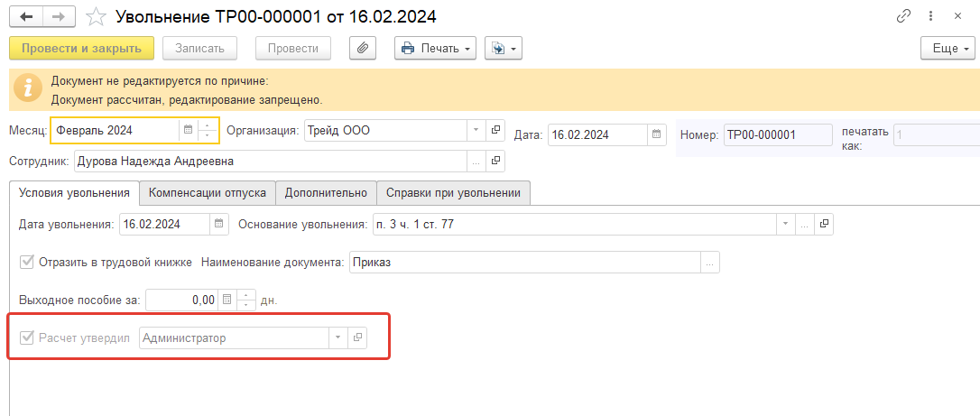Image resolution: width=980 pixels, height=416 pixels.
Task: Expand Основание увольнения dropdown arrow
Action: coord(785,224)
